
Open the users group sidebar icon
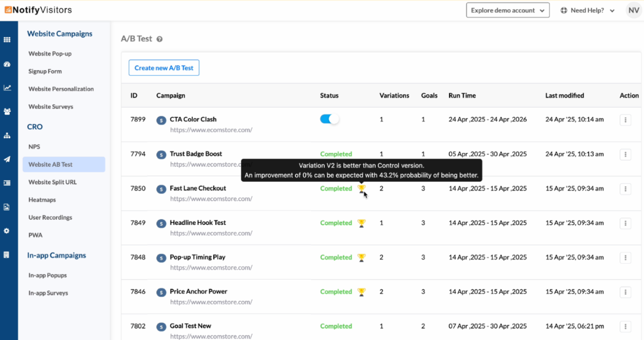pos(7,111)
